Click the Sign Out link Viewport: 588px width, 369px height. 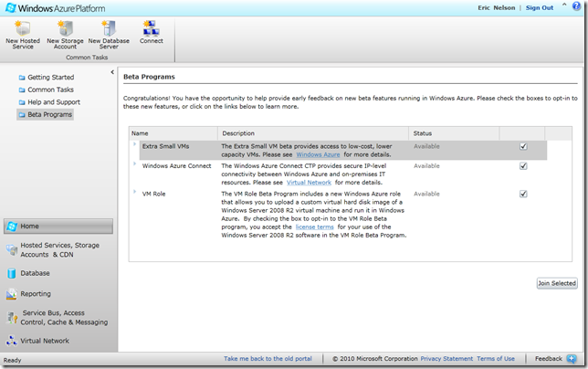(540, 7)
